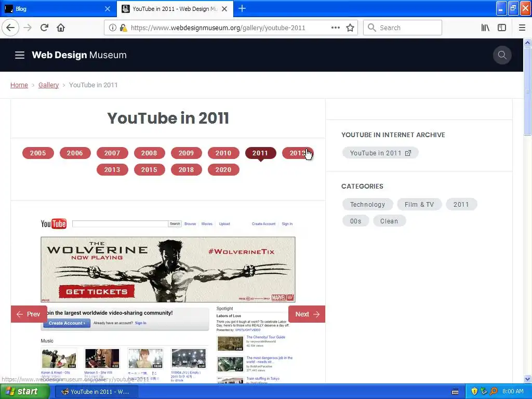
Task: Select the 2012 year pill
Action: point(298,153)
